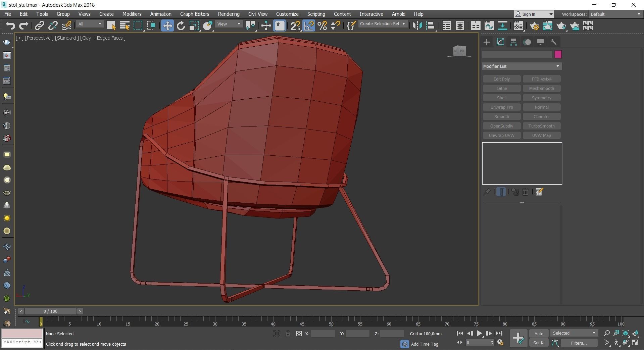644x350 pixels.
Task: Open the Hierarchy panel tab
Action: [x=513, y=42]
